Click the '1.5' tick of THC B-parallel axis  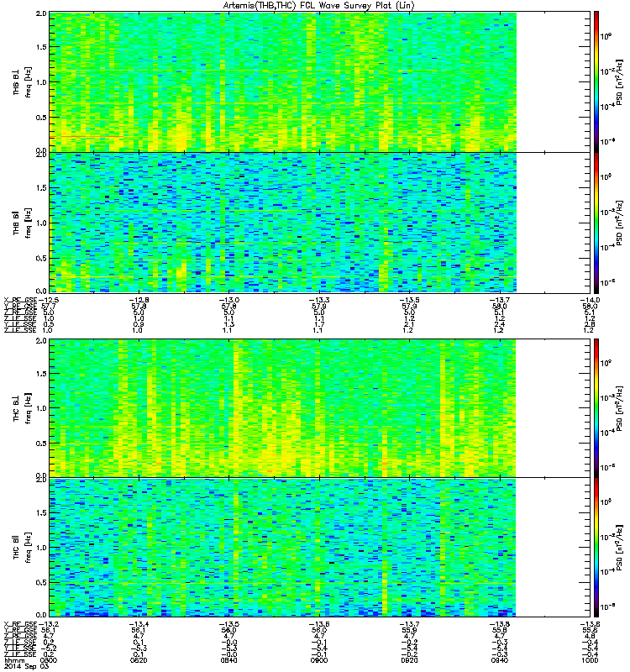pos(41,512)
